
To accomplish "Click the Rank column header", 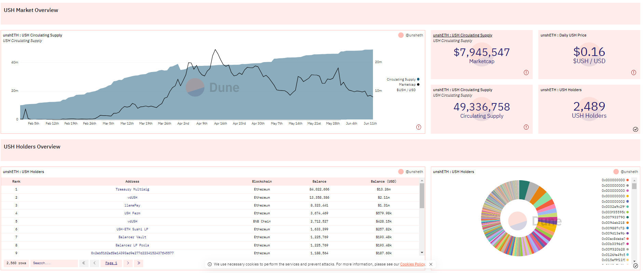I will pyautogui.click(x=16, y=182).
